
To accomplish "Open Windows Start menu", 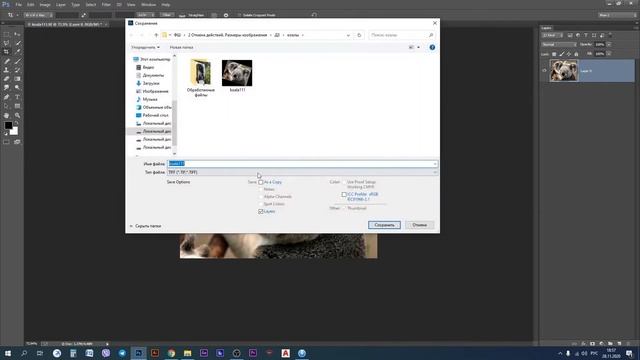I will [7, 353].
